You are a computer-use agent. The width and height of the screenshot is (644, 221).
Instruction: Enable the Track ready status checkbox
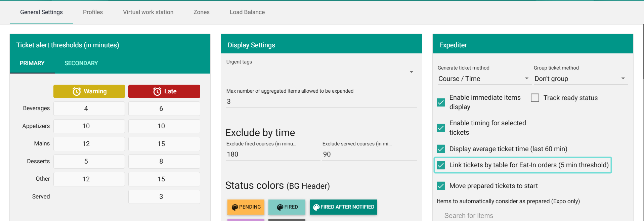[535, 98]
